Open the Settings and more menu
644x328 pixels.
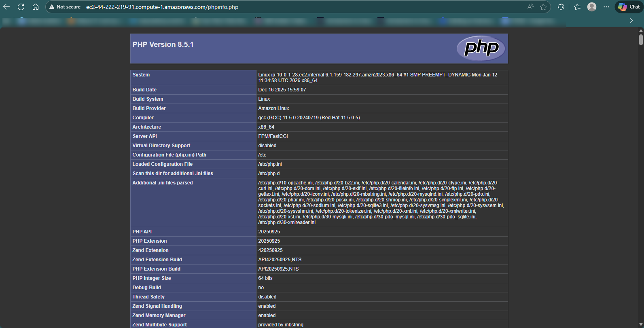pos(606,7)
